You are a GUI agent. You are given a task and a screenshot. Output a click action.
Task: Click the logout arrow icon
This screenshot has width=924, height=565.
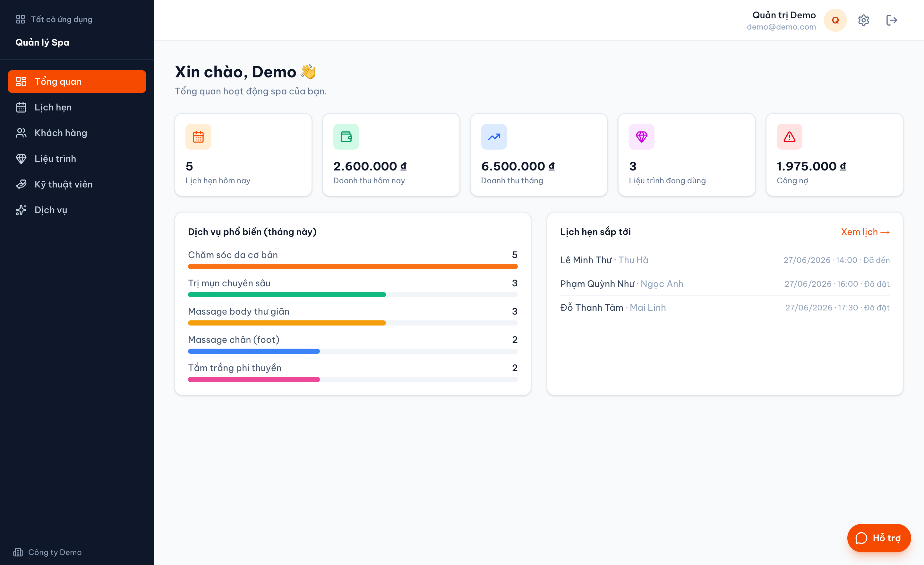click(891, 20)
